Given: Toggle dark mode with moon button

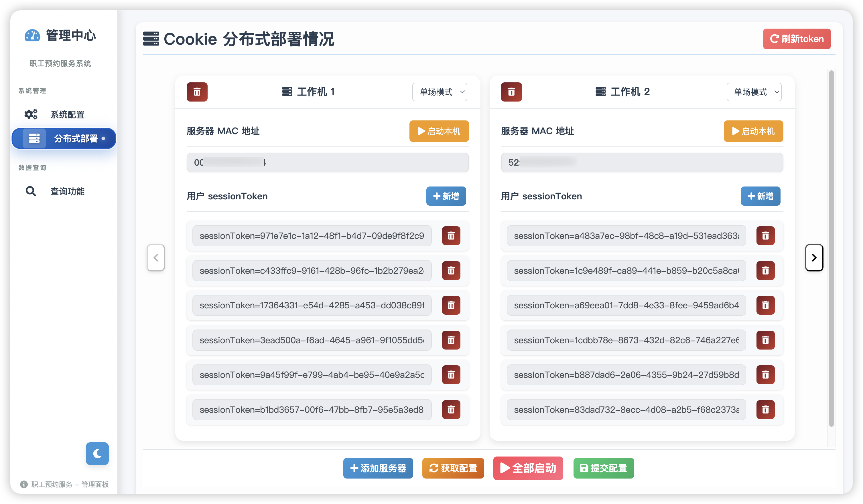Looking at the screenshot, I should click(x=97, y=454).
